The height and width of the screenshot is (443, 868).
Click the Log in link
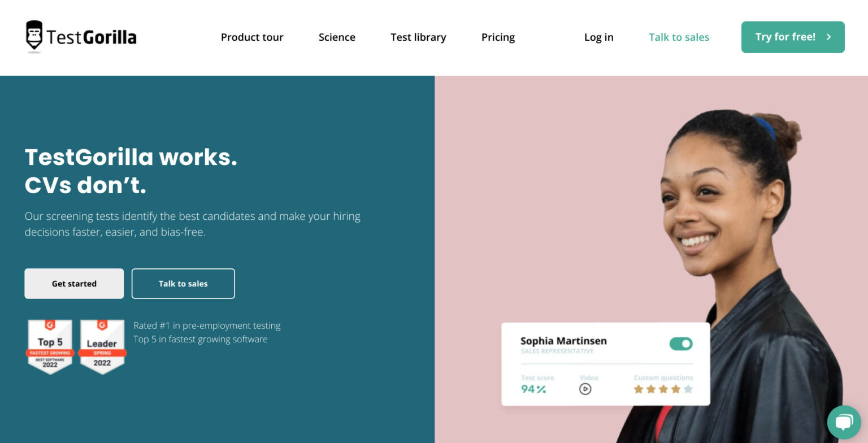coord(598,37)
